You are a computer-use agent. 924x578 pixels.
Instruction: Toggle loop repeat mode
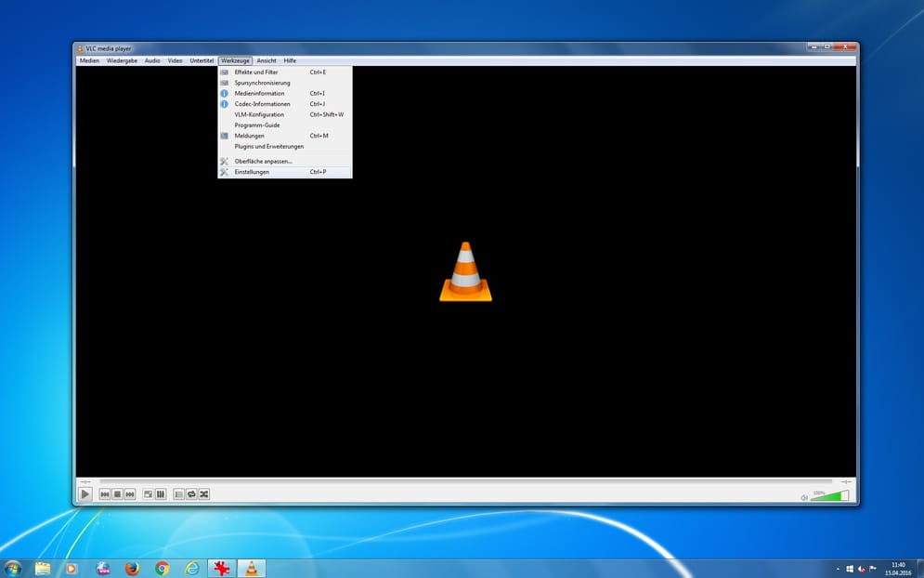[x=191, y=494]
